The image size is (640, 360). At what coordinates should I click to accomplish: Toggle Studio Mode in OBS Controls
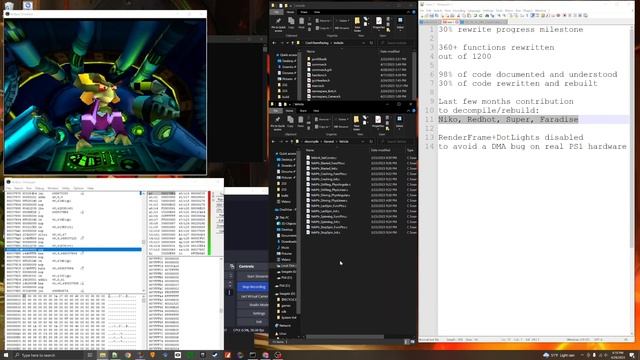(x=253, y=305)
